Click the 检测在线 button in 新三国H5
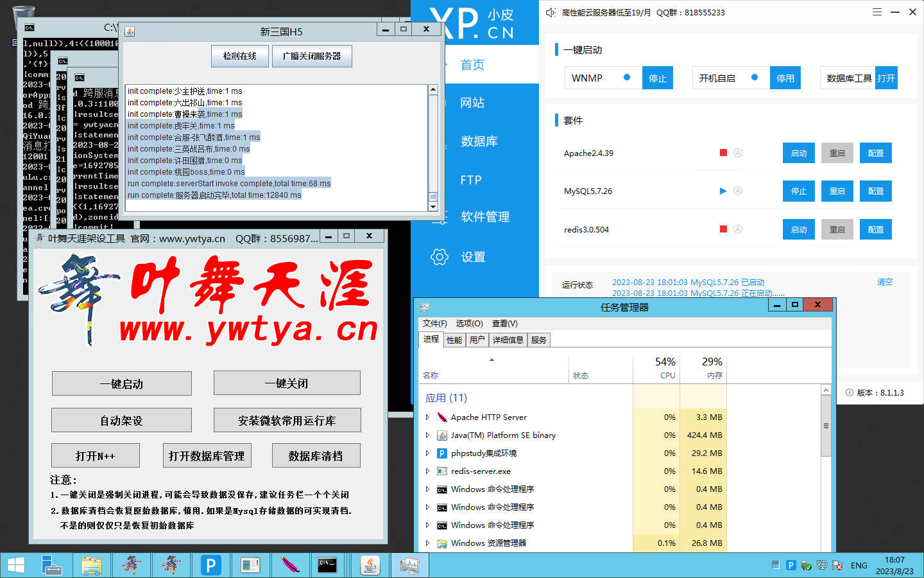 239,56
